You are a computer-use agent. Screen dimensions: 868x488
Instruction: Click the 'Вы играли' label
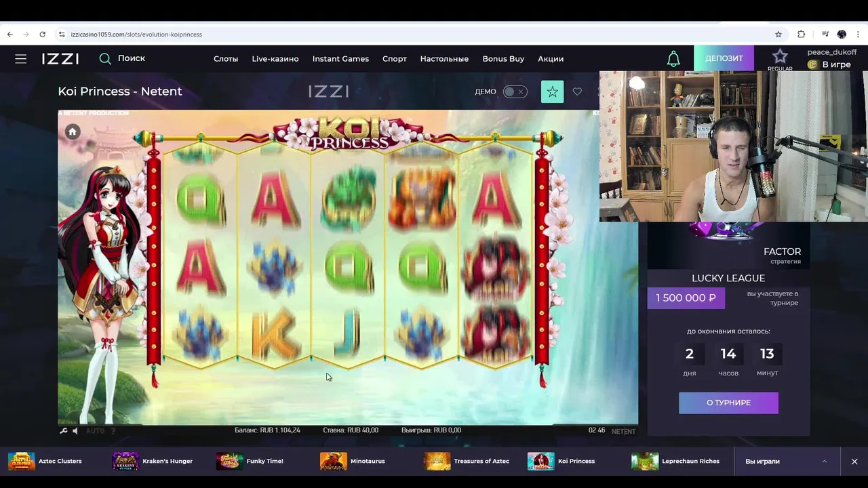click(x=762, y=462)
